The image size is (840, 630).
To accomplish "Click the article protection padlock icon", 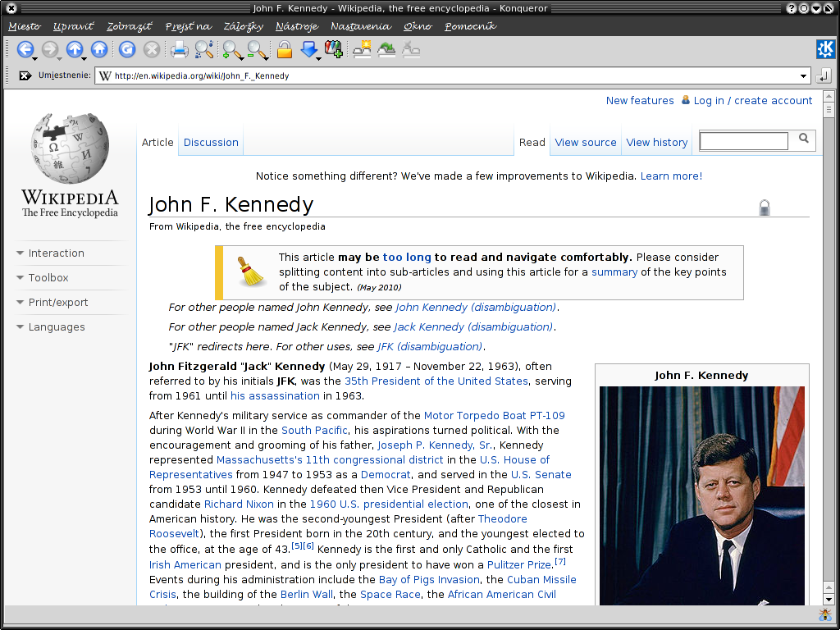I will click(765, 208).
